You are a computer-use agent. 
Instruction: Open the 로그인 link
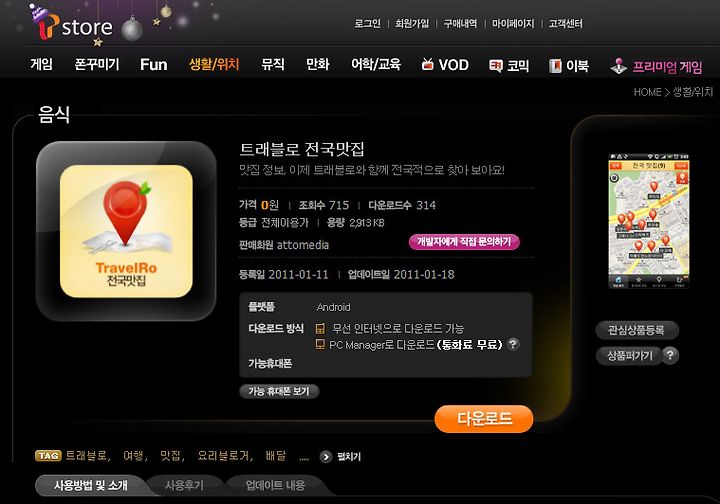click(x=367, y=23)
